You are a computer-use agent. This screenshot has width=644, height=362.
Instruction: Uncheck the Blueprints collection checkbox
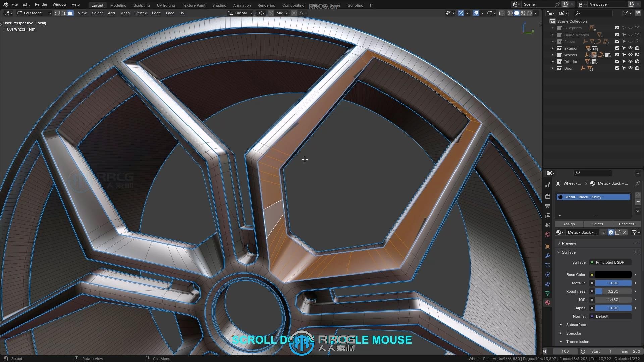[617, 28]
